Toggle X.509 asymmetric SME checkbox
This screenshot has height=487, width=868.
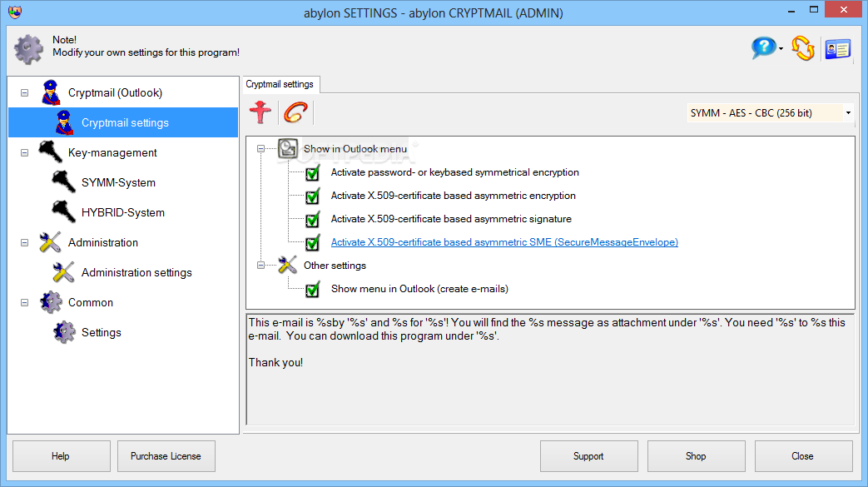pyautogui.click(x=312, y=243)
